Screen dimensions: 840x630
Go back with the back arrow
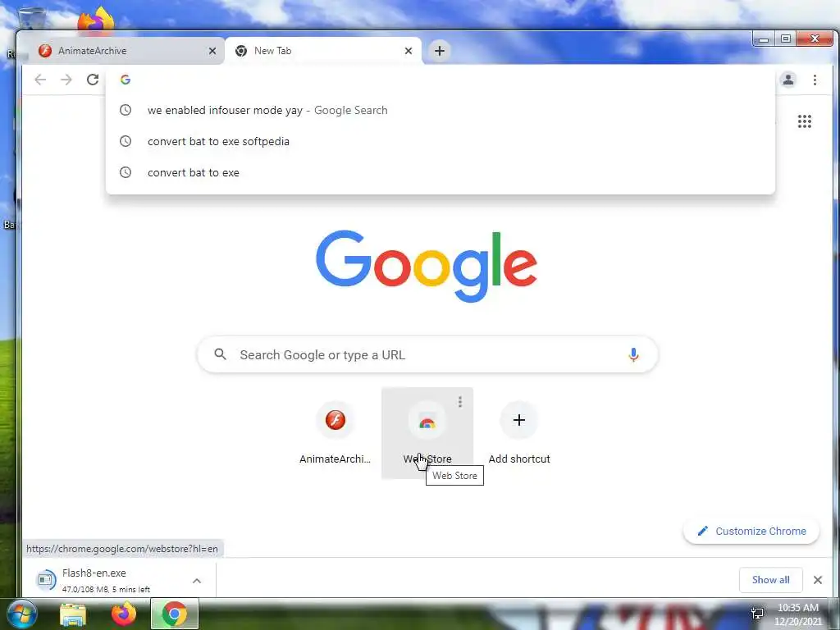40,80
